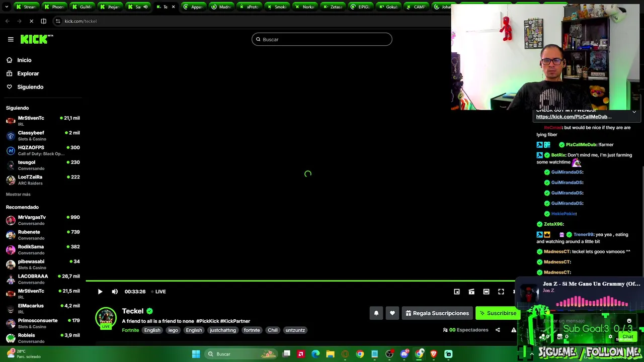The image size is (644, 362).
Task: Close the active Te browser tab
Action: point(173,7)
